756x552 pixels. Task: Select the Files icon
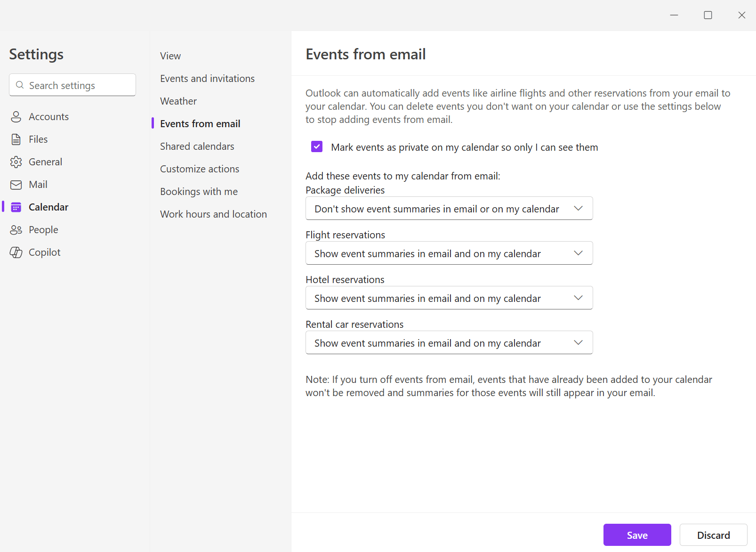point(16,139)
